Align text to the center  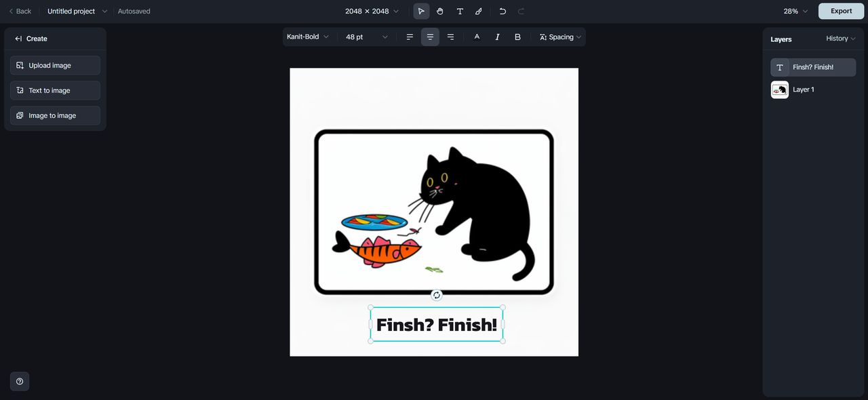pyautogui.click(x=430, y=37)
